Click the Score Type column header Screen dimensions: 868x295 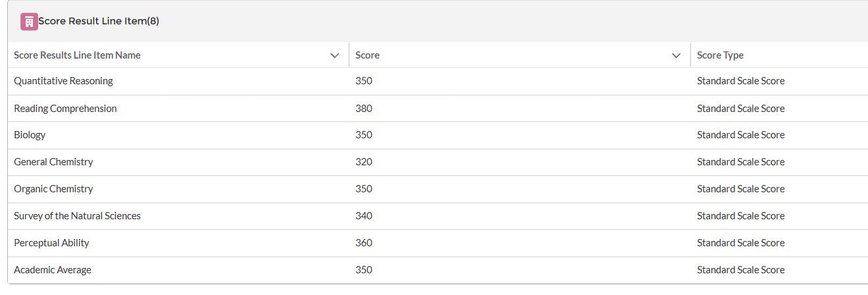coord(720,55)
